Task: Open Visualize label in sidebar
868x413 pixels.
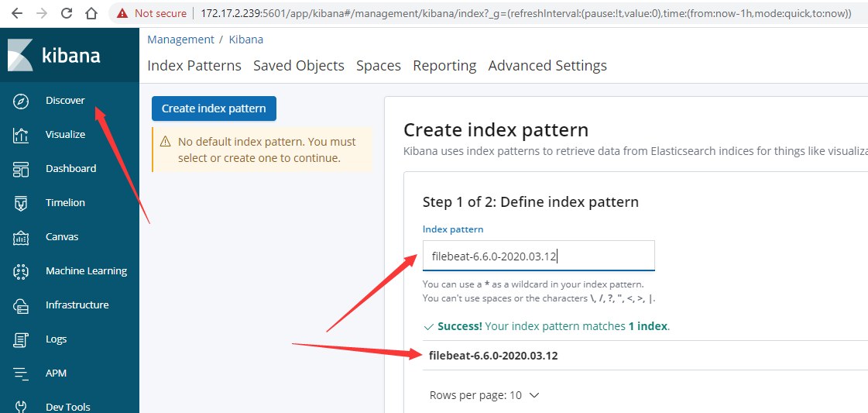Action: (x=65, y=135)
